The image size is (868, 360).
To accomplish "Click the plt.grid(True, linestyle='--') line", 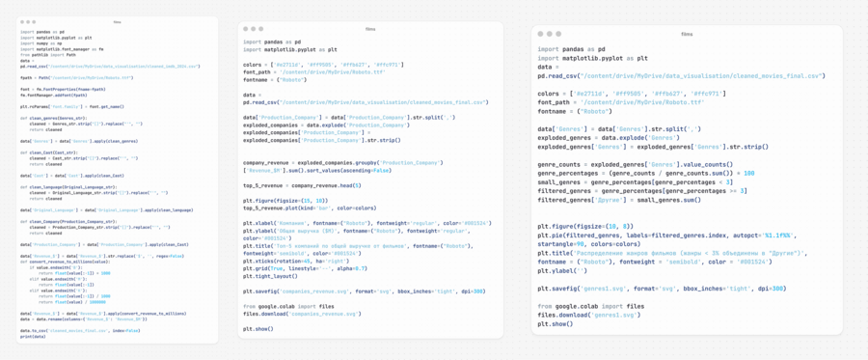I will pyautogui.click(x=305, y=268).
